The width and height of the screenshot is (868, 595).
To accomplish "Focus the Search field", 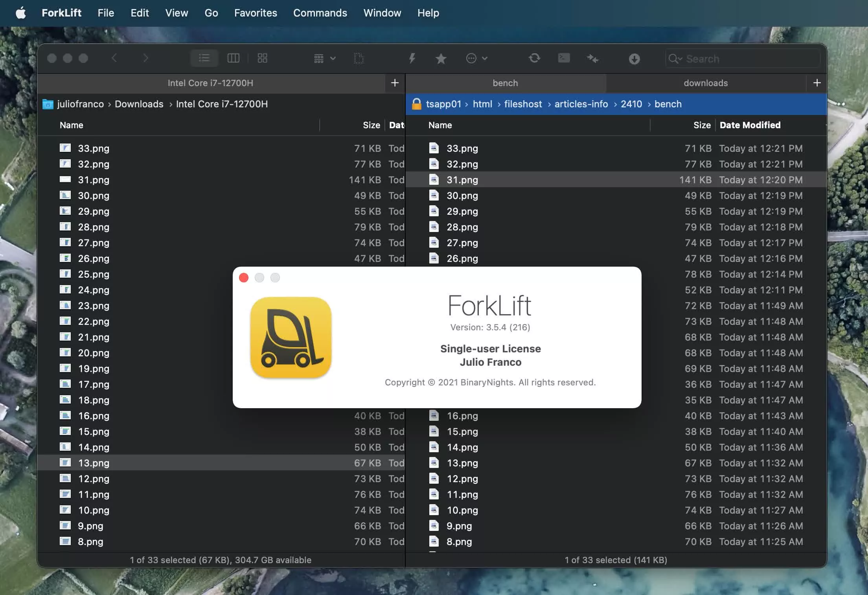I will click(x=743, y=59).
